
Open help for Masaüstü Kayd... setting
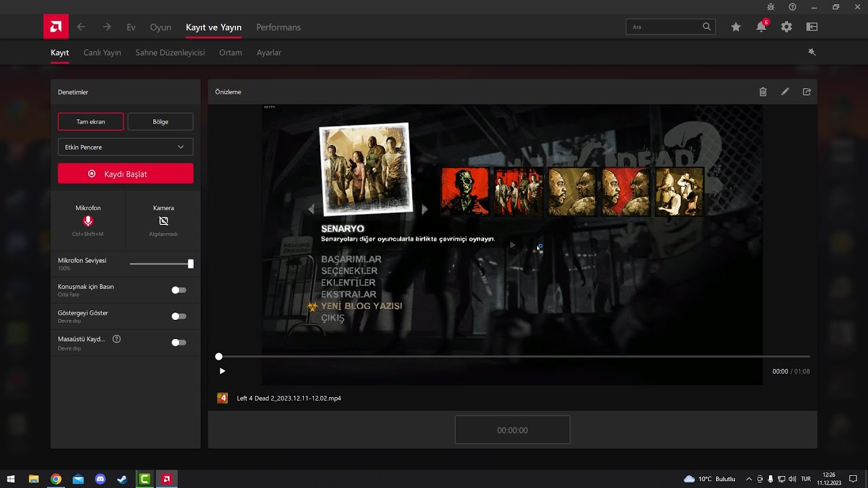click(117, 339)
